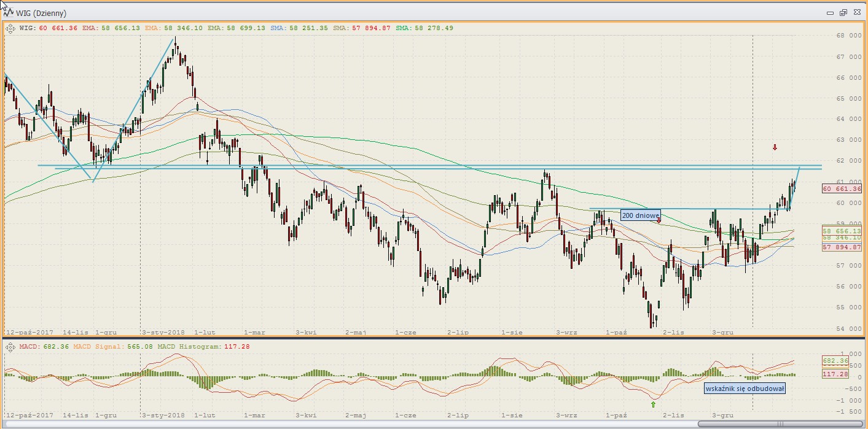Click the histogram value tag 117.28
Image resolution: width=868 pixels, height=429 pixels.
point(835,374)
